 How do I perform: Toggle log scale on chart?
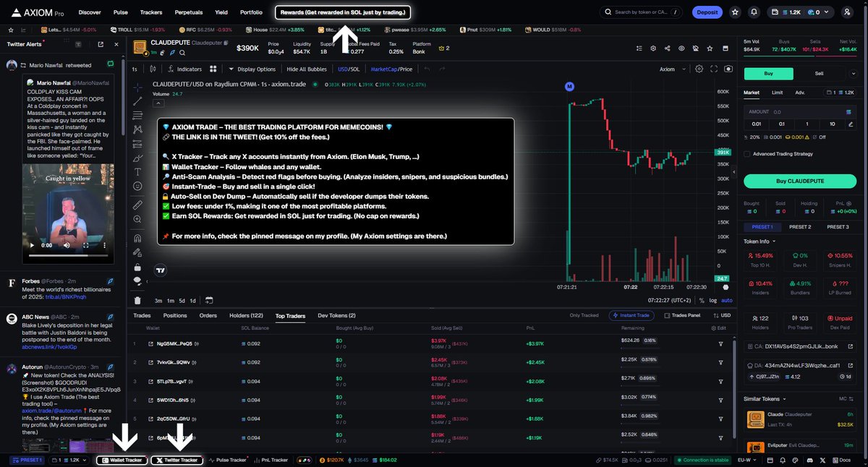[x=712, y=300]
